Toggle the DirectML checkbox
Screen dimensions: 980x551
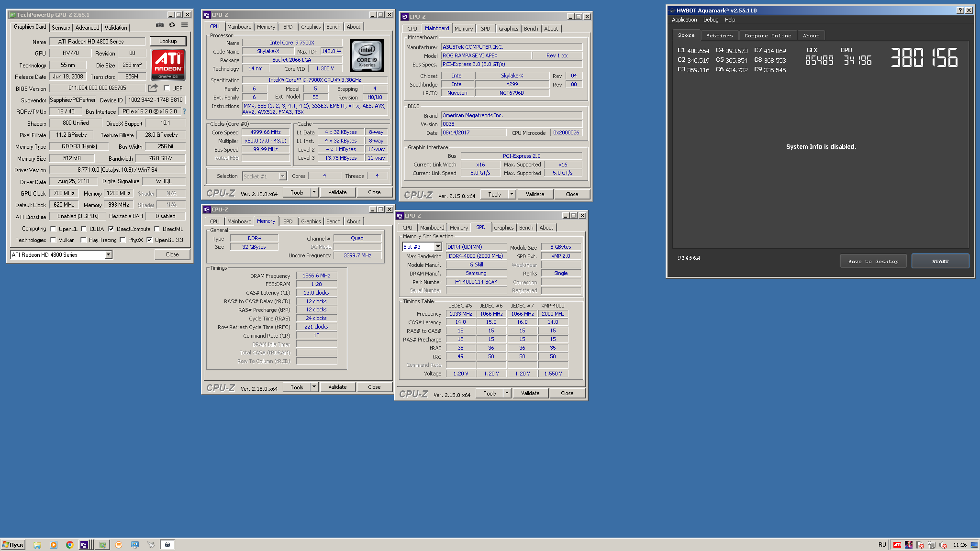157,229
